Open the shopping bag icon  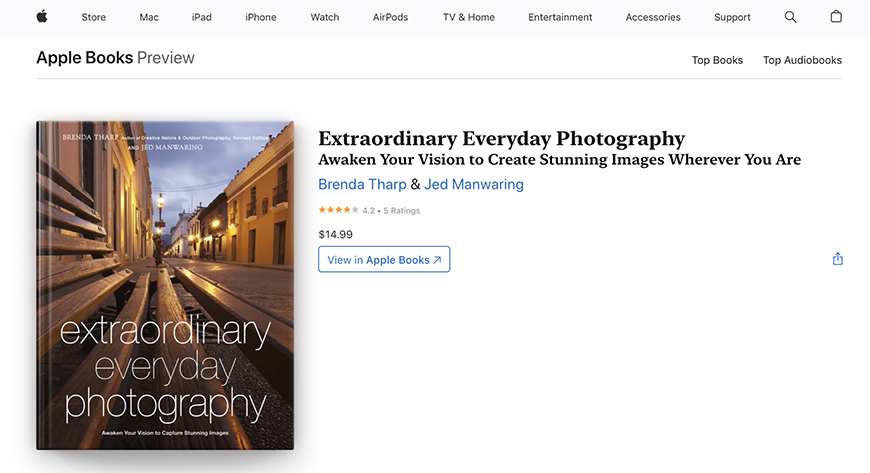836,17
